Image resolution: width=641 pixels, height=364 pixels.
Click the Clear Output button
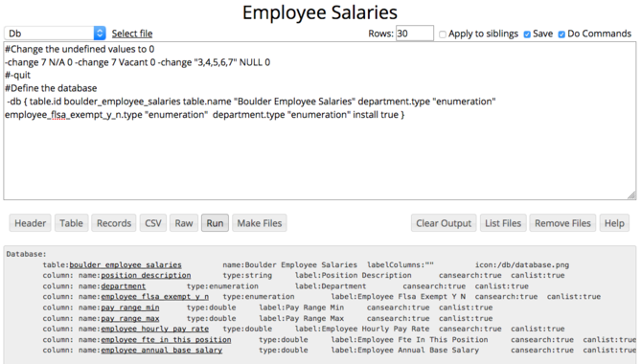point(444,223)
